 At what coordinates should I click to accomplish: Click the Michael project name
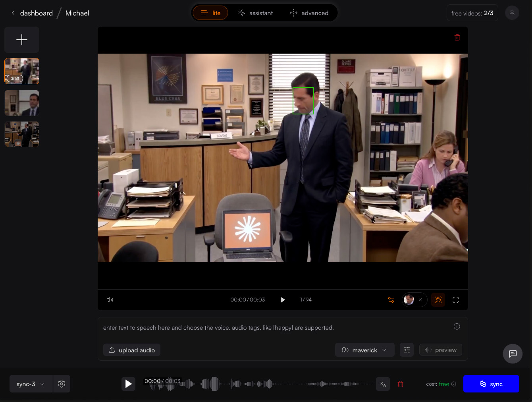[x=77, y=13]
